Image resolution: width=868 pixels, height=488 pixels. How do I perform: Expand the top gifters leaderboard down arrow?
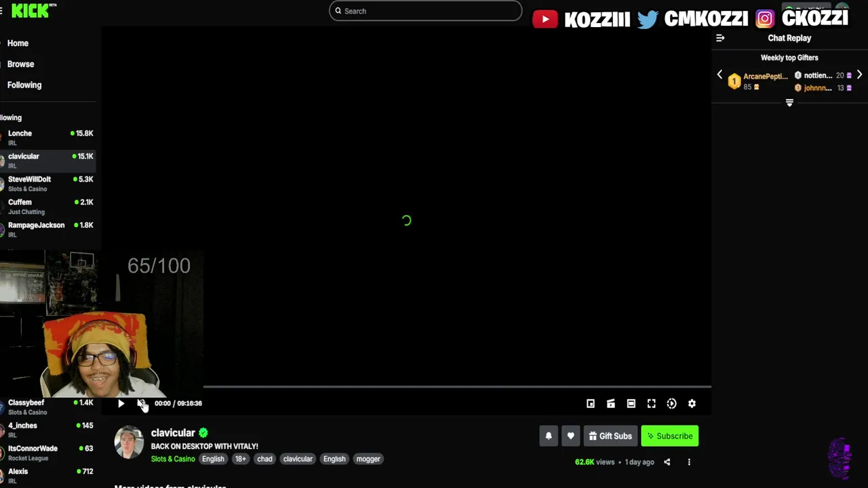(x=789, y=103)
